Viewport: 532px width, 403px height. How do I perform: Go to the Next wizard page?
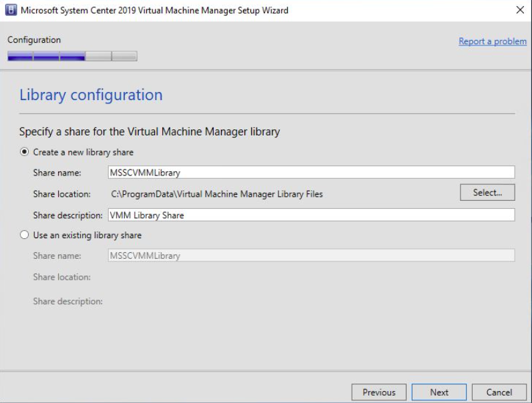tap(439, 392)
